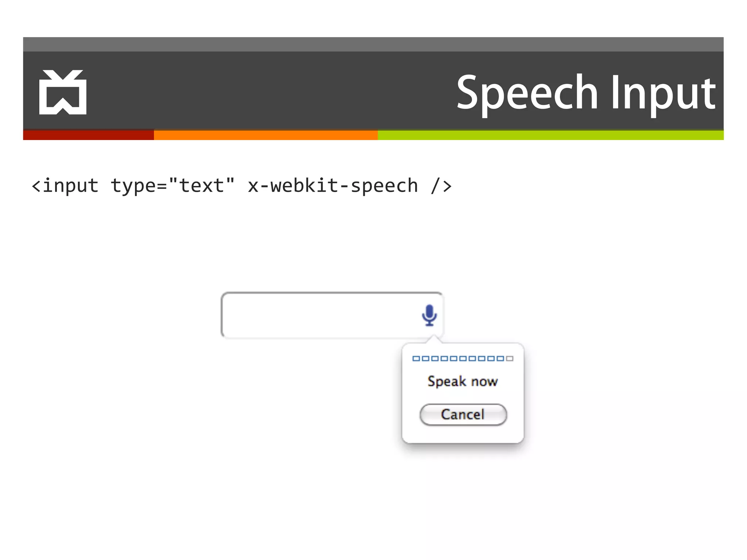Click the Cancel button in speech popup
This screenshot has width=747, height=560.
pos(463,415)
